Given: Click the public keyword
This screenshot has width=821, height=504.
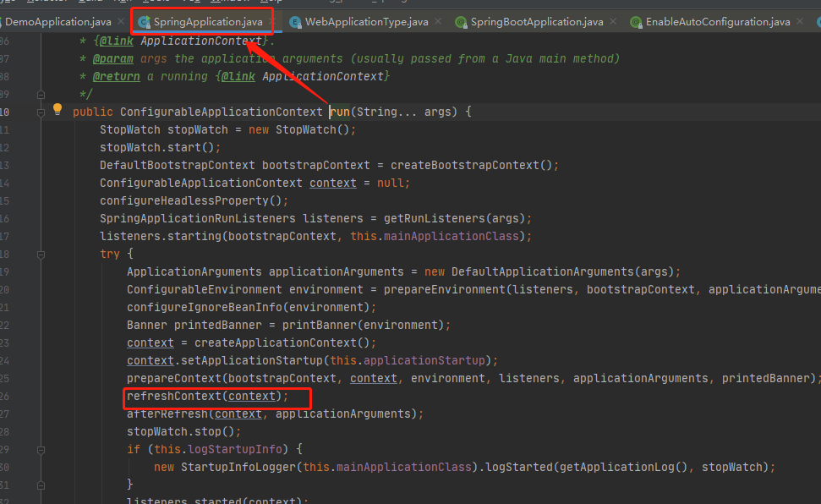Looking at the screenshot, I should (x=93, y=112).
